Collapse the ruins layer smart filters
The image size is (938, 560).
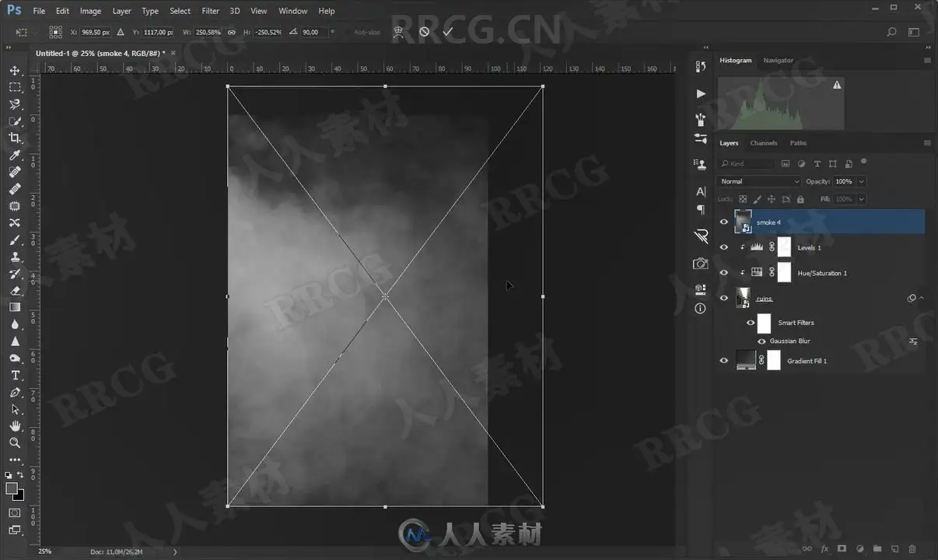pos(922,298)
